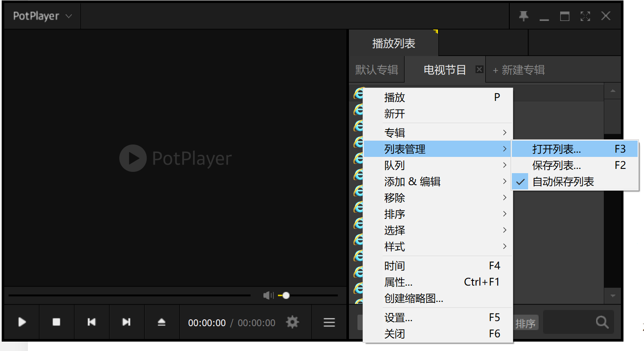
Task: Select the 电视节目 album tab
Action: tap(445, 70)
